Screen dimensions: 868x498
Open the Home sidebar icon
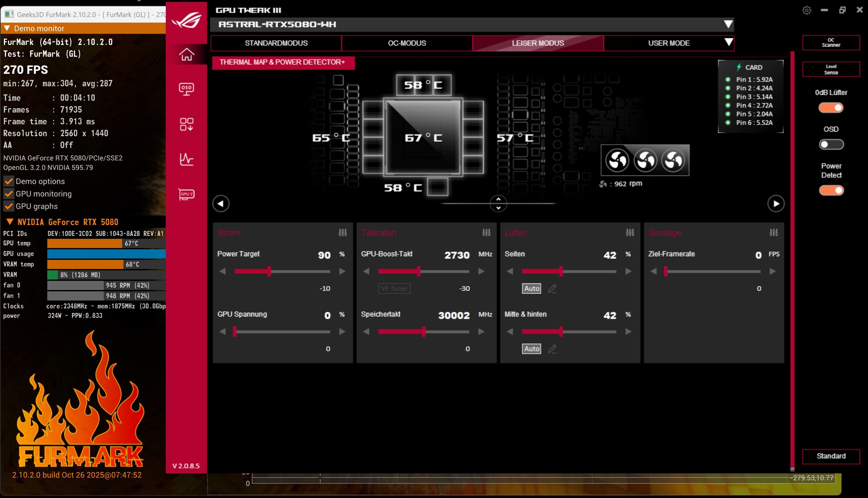point(186,54)
